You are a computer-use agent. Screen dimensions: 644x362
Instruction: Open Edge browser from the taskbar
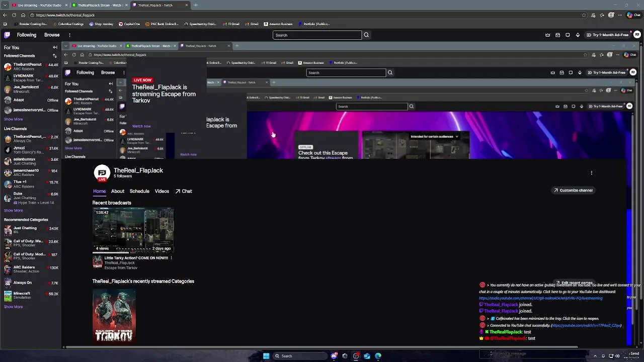click(378, 356)
